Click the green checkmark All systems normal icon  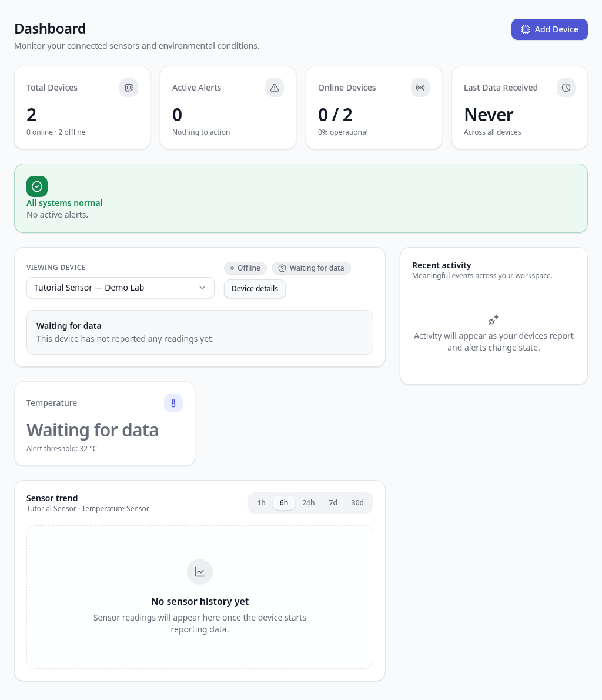tap(37, 186)
